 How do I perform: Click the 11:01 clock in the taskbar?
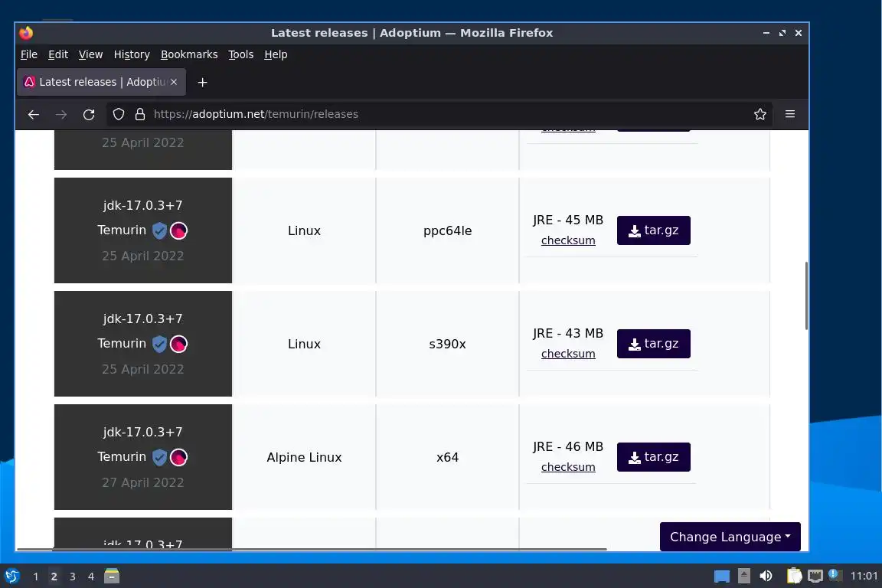pyautogui.click(x=864, y=576)
